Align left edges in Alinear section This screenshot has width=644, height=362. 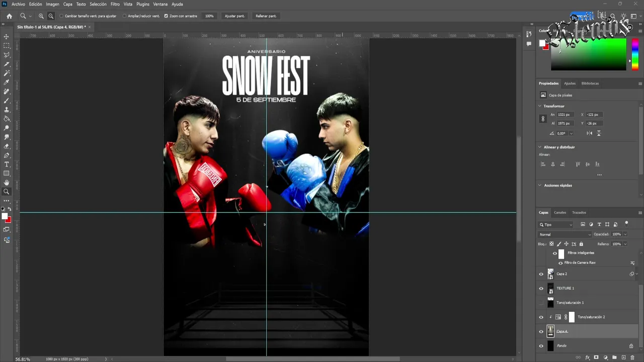coord(543,164)
